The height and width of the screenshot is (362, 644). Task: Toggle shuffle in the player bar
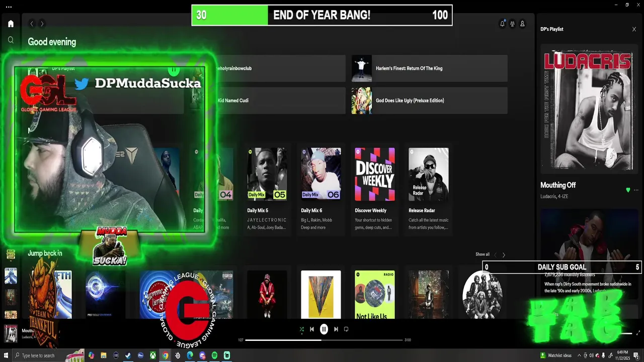301,329
